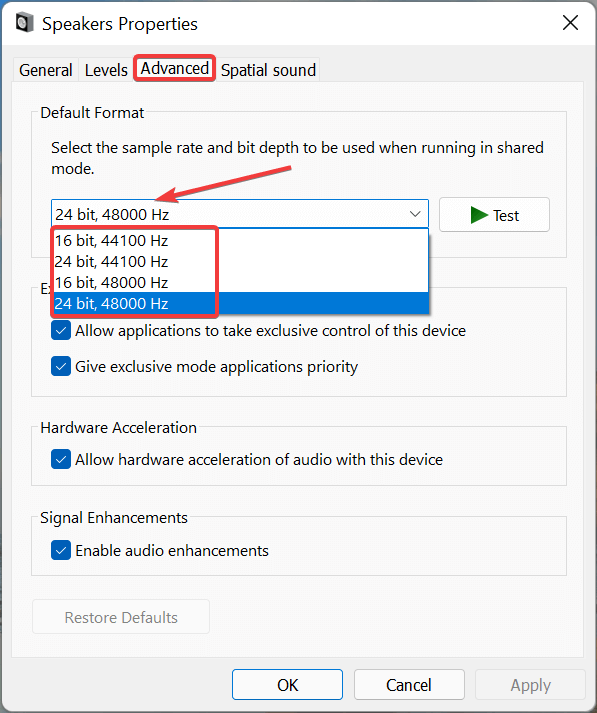Click the Test button
The image size is (597, 713).
click(x=494, y=215)
